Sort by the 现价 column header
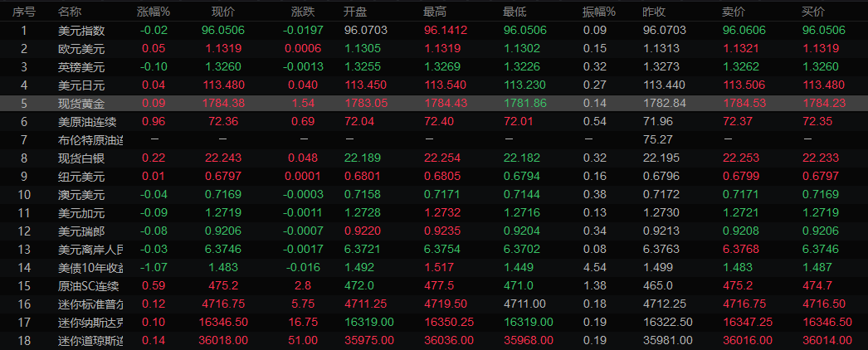 coord(223,12)
